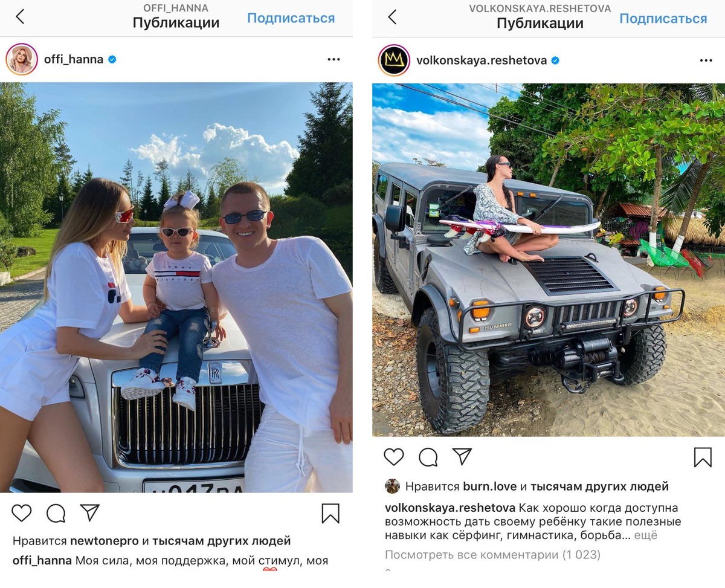The height and width of the screenshot is (588, 725).
Task: Share the Hummer post via paper plane icon
Action: pyautogui.click(x=462, y=456)
